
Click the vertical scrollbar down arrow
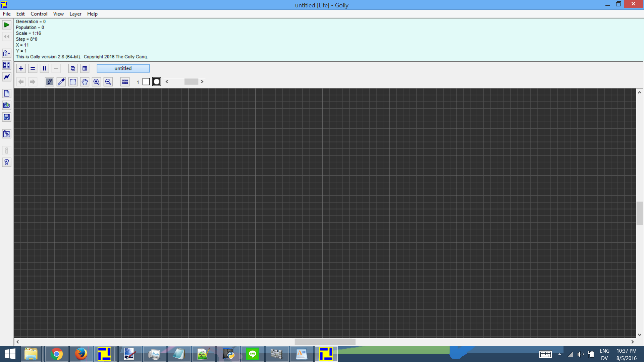point(640,335)
